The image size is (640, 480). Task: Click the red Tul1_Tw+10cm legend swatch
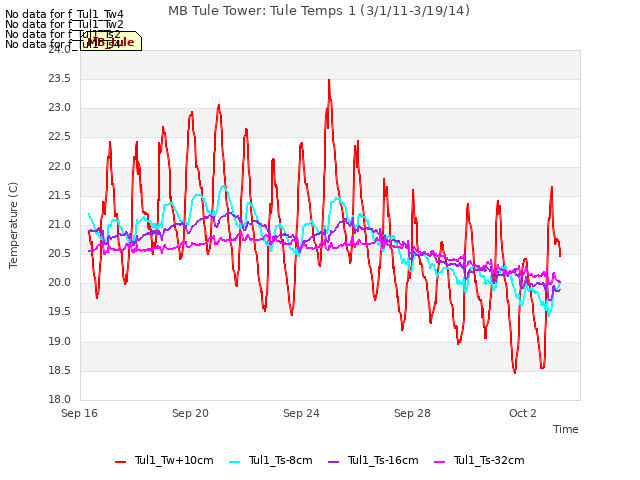click(120, 462)
